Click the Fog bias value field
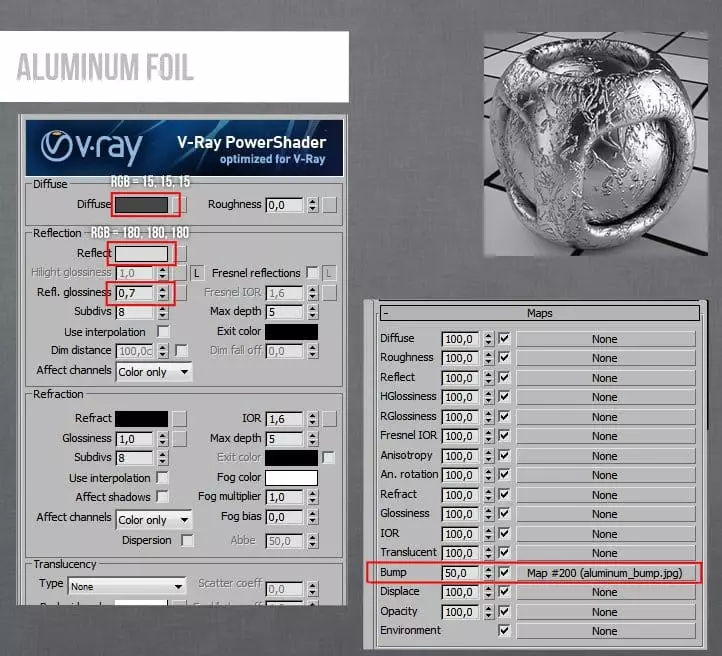 coord(285,517)
